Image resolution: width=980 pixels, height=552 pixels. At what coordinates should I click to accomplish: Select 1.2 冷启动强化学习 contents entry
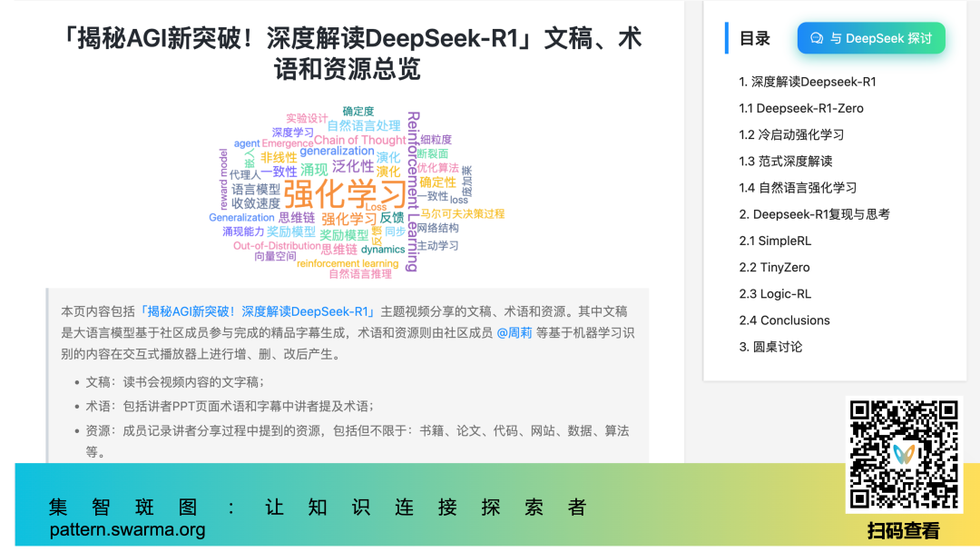point(791,135)
